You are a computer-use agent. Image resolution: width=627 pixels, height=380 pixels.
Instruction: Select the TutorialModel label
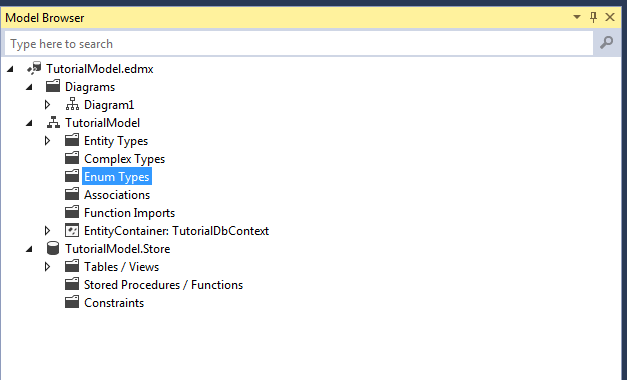click(x=102, y=123)
